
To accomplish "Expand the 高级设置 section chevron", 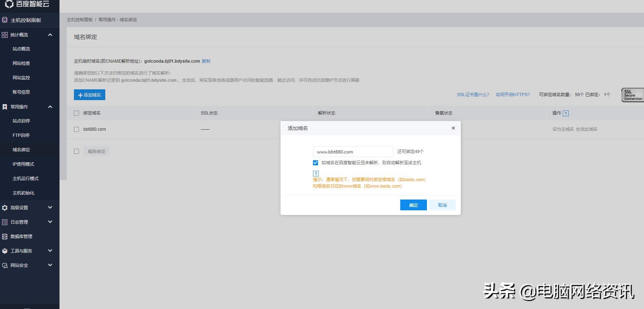I will click(50, 207).
